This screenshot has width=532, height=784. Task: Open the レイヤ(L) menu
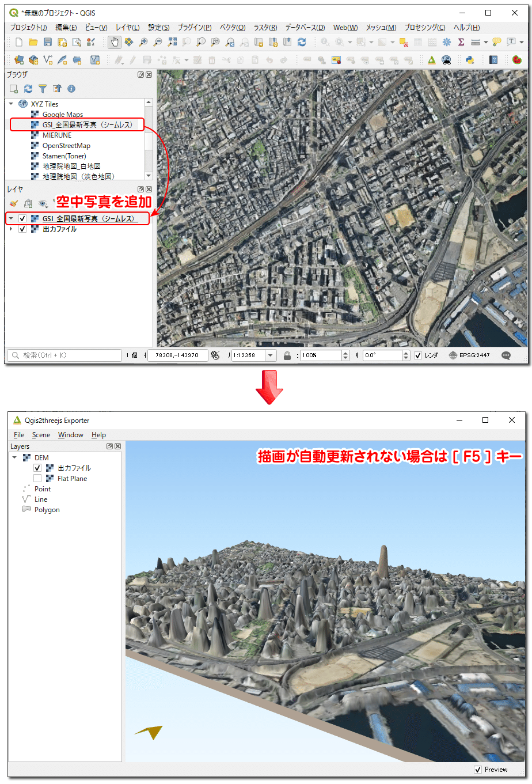tap(128, 27)
